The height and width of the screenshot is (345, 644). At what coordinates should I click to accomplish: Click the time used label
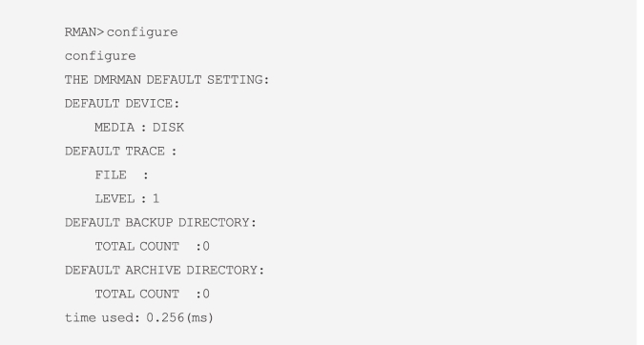point(102,317)
